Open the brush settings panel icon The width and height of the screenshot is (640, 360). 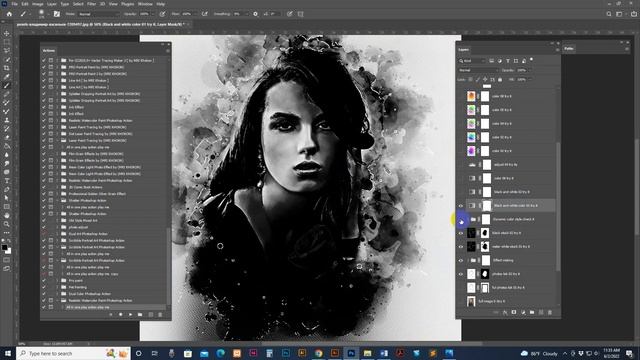pos(57,14)
